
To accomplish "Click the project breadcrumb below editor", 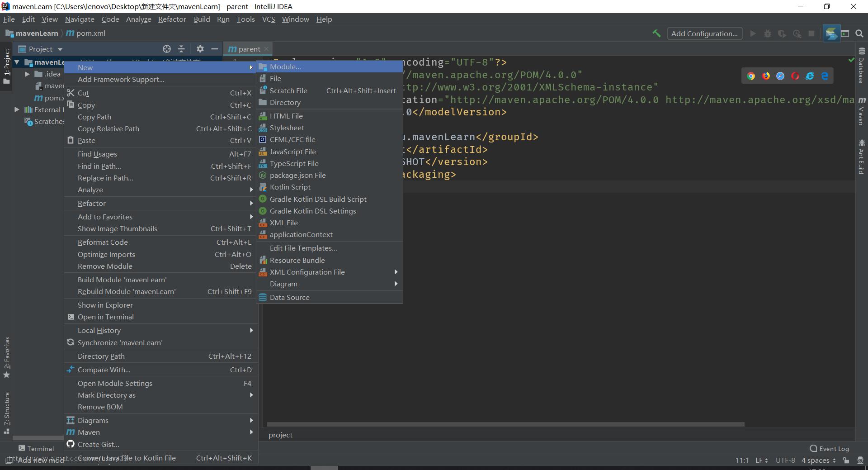I will [280, 435].
